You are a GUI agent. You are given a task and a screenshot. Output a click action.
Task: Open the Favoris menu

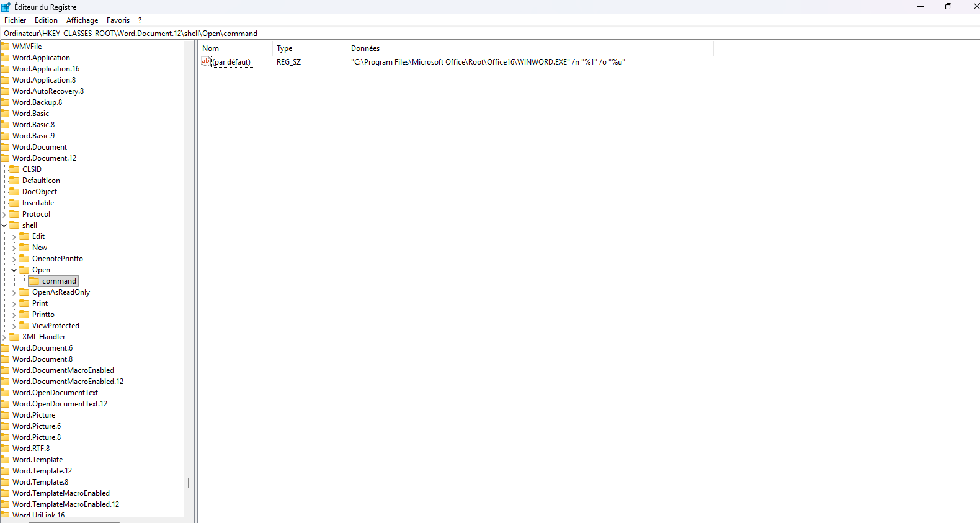click(x=118, y=20)
